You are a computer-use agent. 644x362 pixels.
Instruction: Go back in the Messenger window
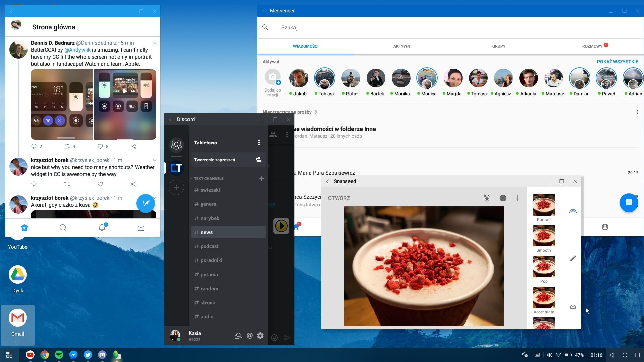tap(263, 11)
